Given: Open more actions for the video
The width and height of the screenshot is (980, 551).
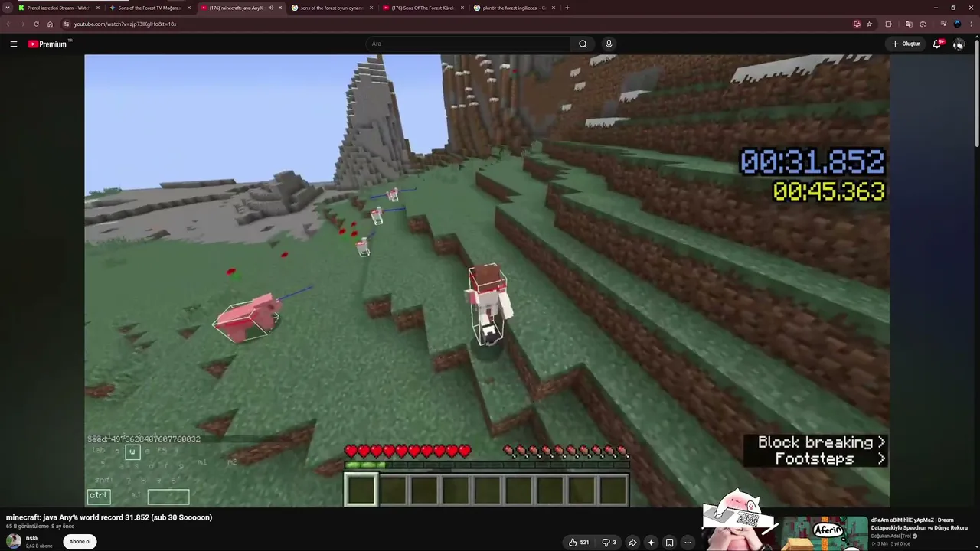Looking at the screenshot, I should click(x=688, y=543).
